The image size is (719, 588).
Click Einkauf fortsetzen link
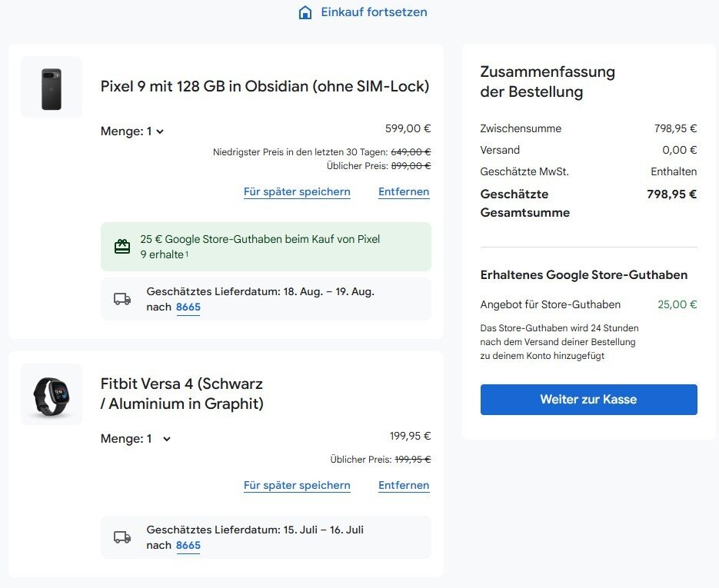pos(374,12)
